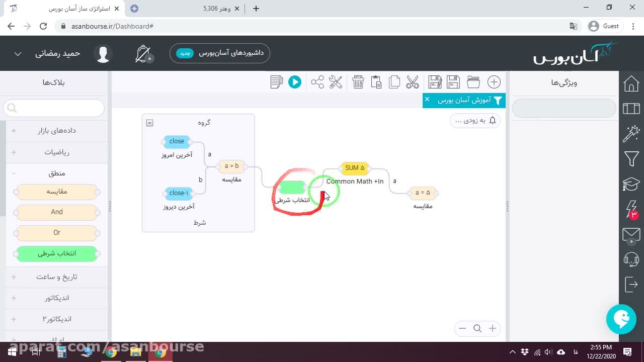The height and width of the screenshot is (362, 644).
Task: Toggle the muted notification bell in header
Action: 143,54
